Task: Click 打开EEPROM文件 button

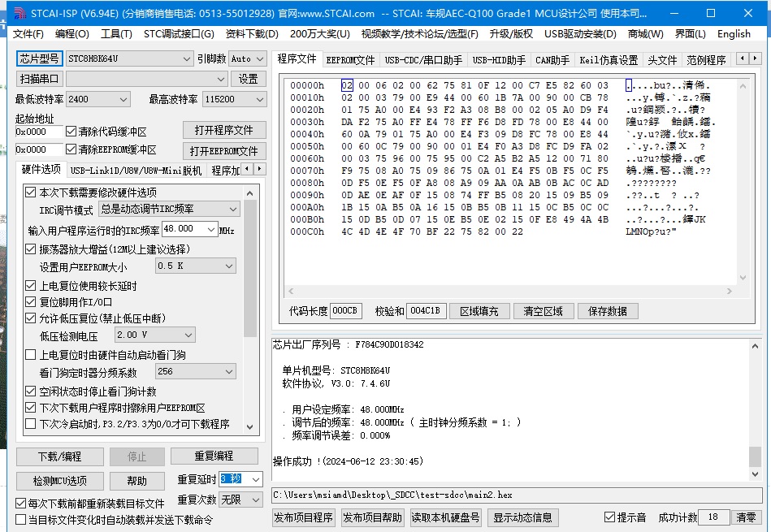Action: coord(223,151)
